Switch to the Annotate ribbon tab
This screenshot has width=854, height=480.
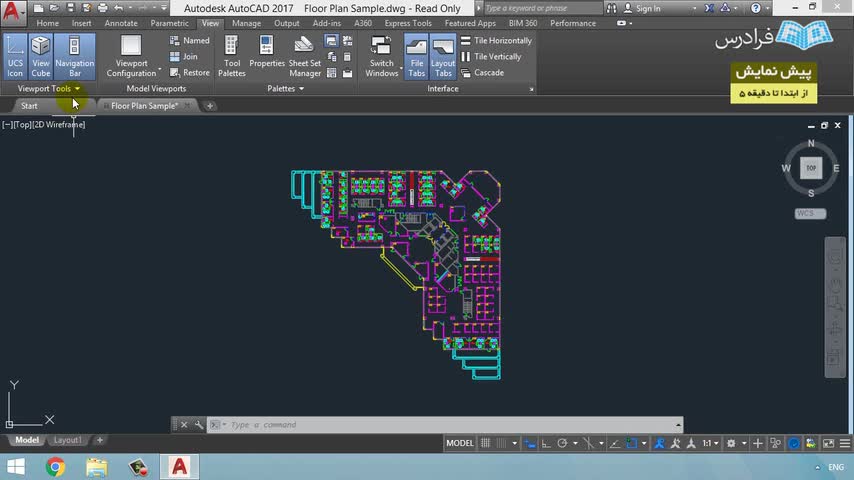click(120, 23)
